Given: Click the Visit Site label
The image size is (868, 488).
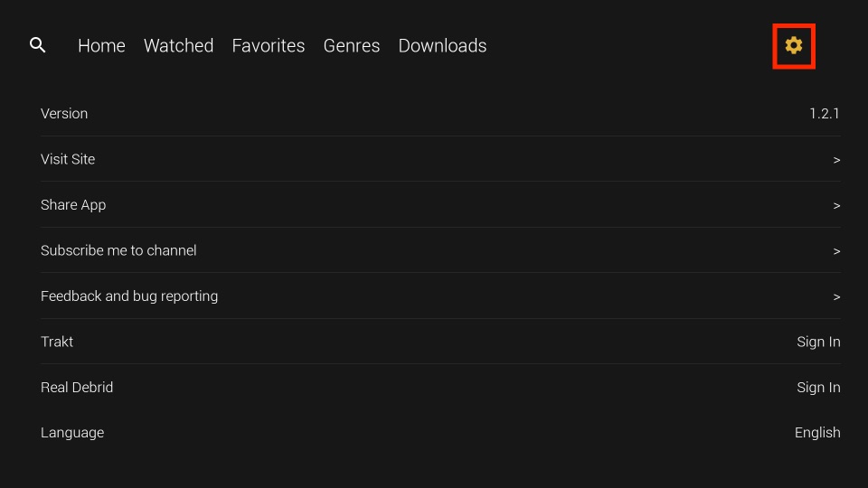Looking at the screenshot, I should (x=68, y=159).
